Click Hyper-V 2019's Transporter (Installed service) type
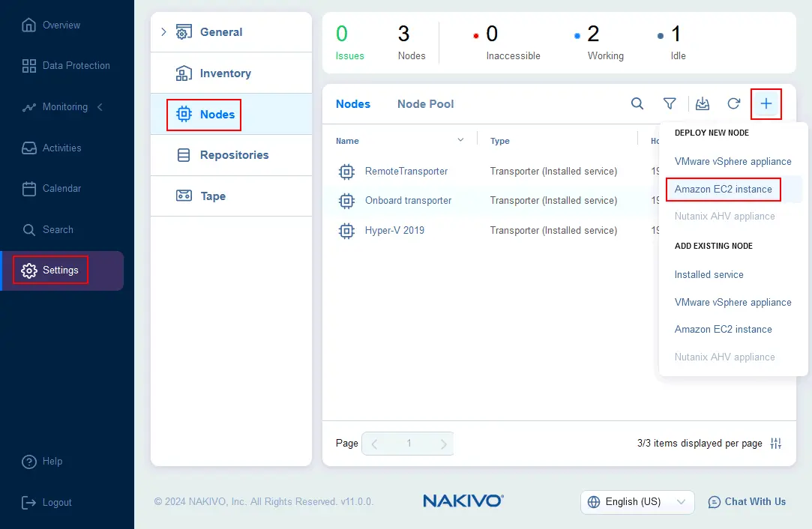 click(x=553, y=230)
